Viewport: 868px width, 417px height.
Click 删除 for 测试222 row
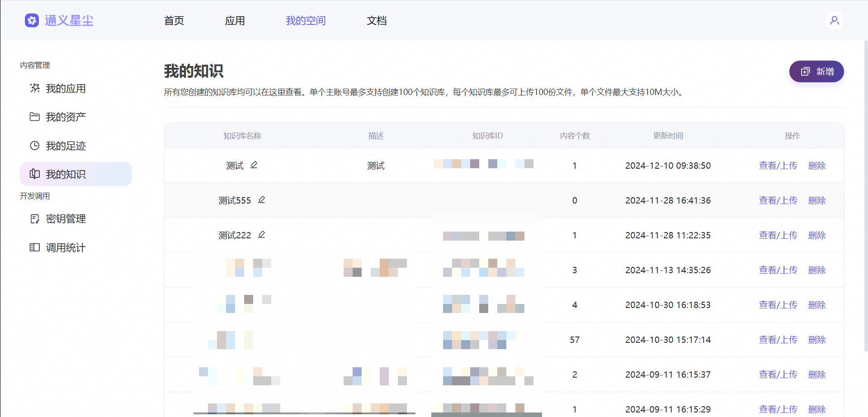[x=817, y=235]
